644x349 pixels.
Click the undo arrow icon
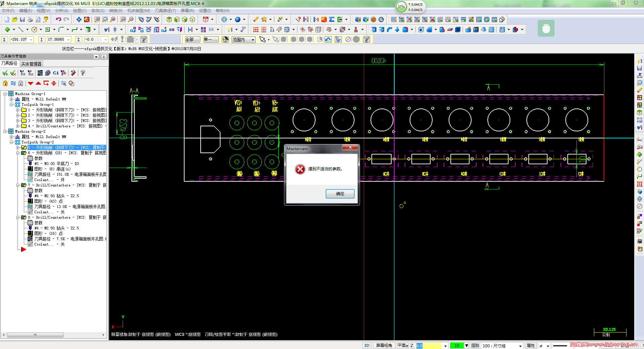coord(58,19)
